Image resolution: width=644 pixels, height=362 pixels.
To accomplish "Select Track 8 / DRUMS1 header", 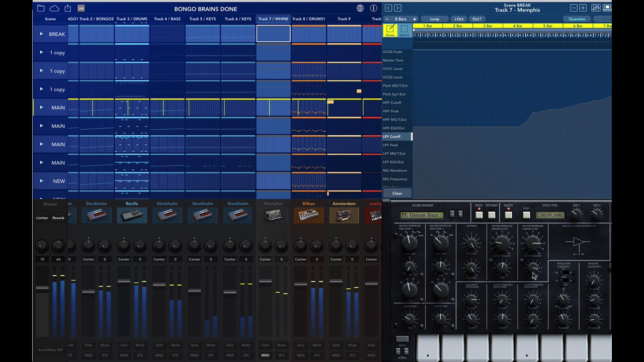I will 308,19.
